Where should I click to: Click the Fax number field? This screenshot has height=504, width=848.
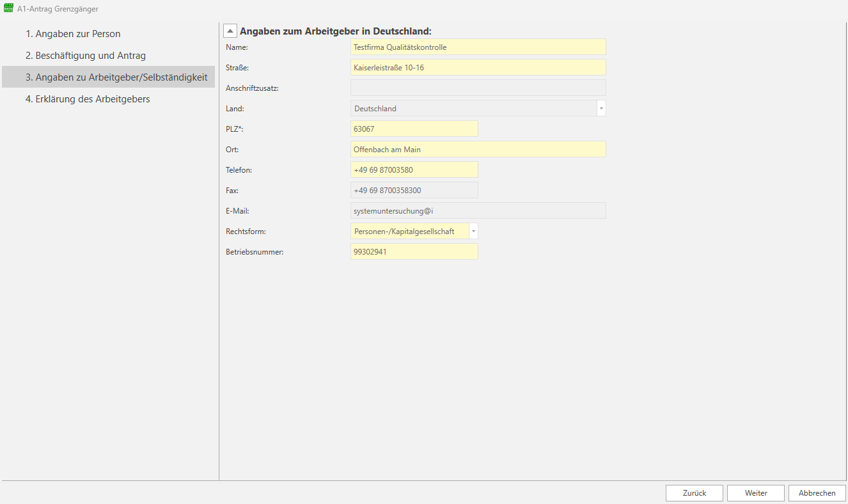click(414, 191)
